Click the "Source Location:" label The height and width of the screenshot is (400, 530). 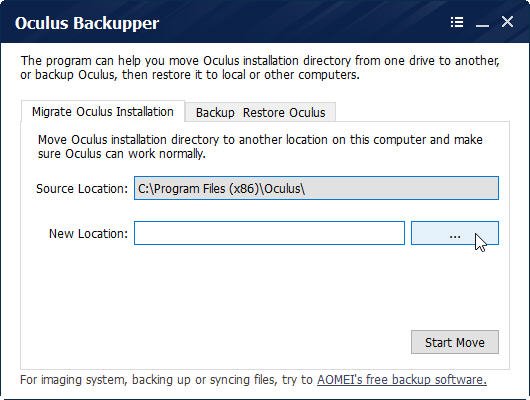click(82, 188)
